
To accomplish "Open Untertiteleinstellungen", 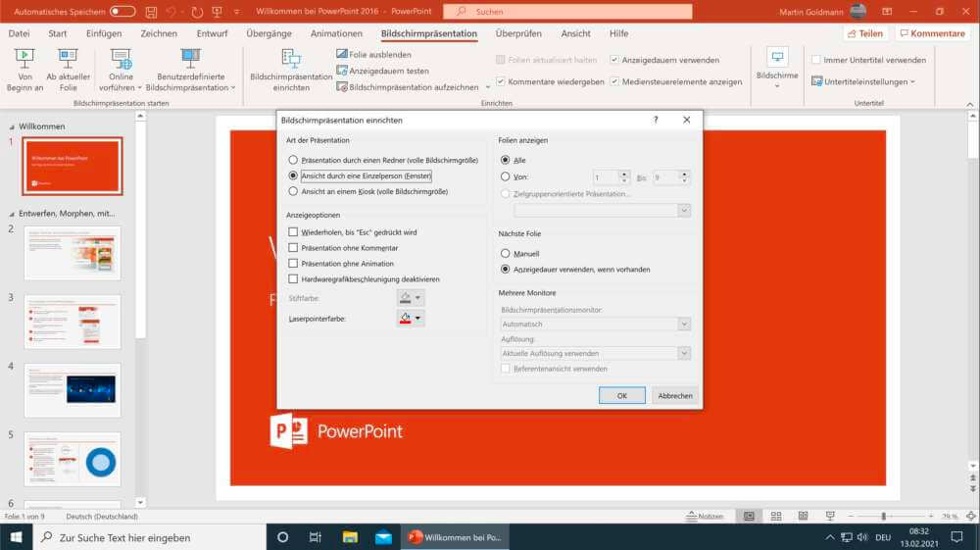I will pos(863,81).
